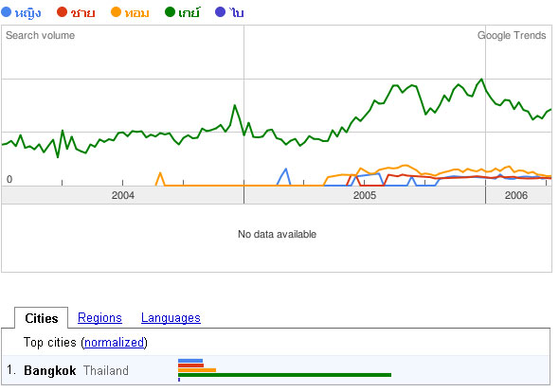Click the purple ไบ legend dot

tap(221, 12)
